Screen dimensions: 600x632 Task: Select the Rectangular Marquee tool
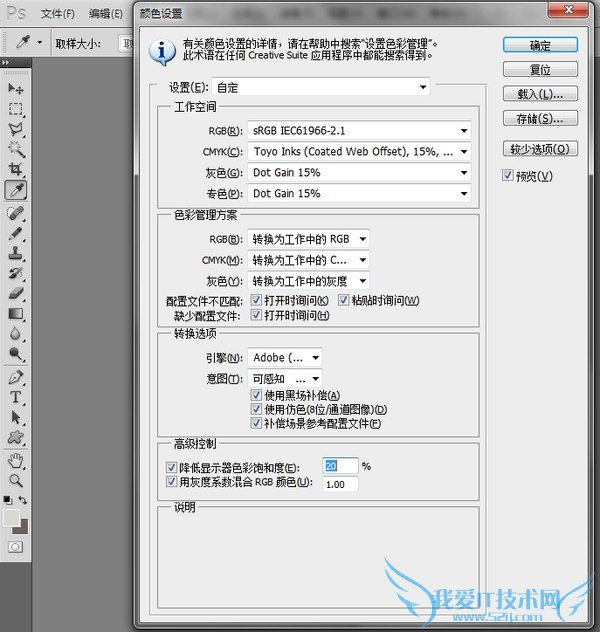click(x=15, y=109)
